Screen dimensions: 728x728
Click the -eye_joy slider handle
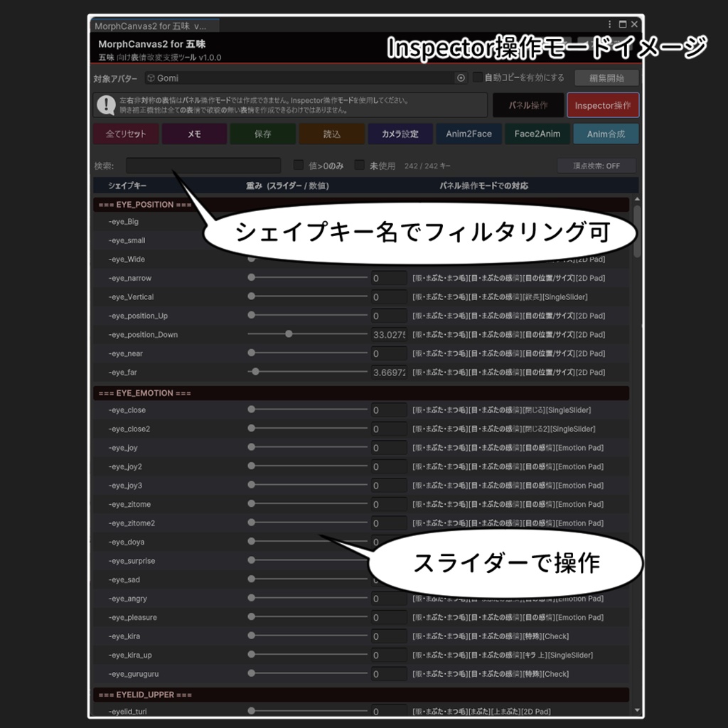[252, 447]
